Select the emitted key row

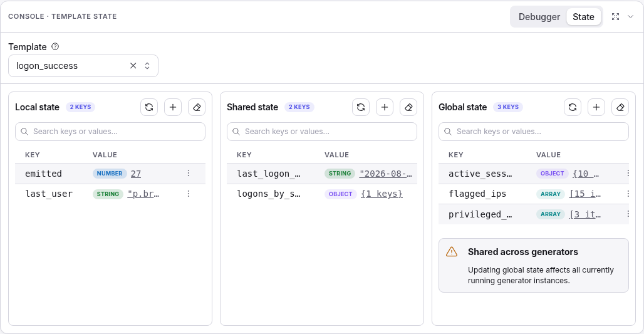(x=110, y=174)
